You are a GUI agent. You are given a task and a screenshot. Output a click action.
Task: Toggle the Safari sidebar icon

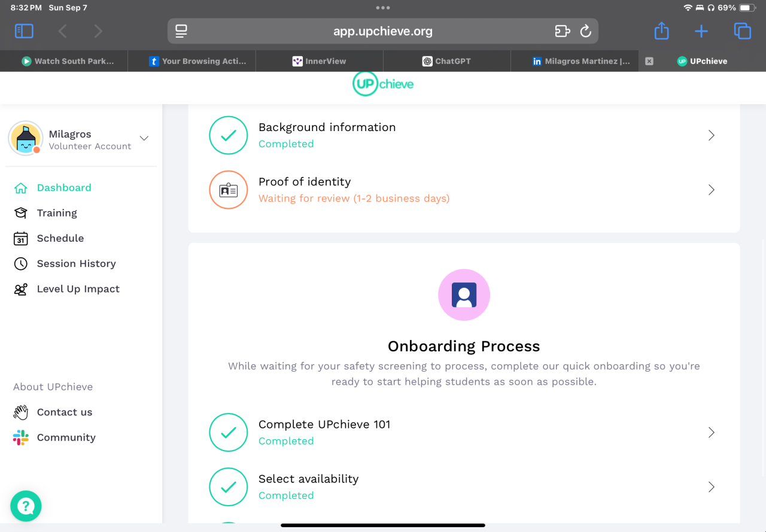[x=24, y=31]
